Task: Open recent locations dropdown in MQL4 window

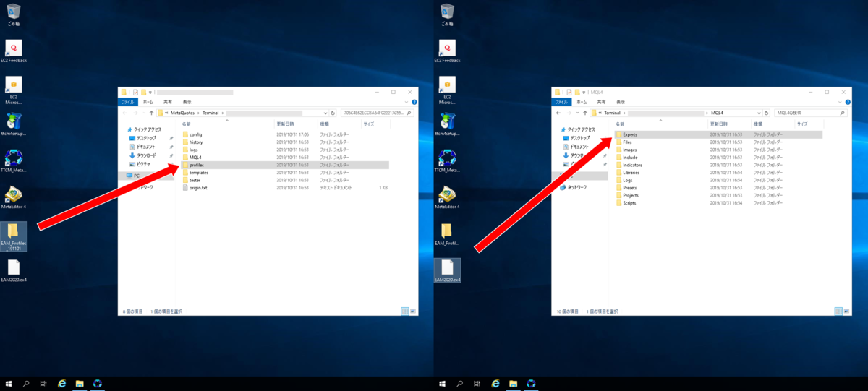Action: (x=577, y=113)
